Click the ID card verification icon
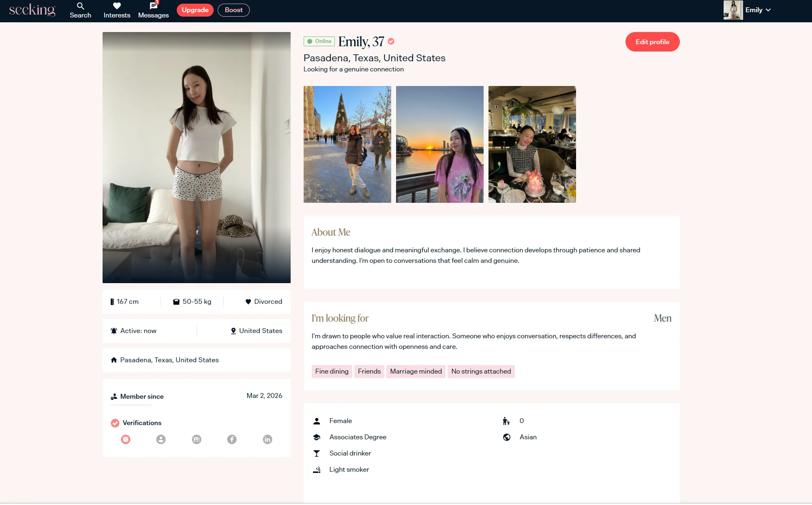 pyautogui.click(x=197, y=439)
